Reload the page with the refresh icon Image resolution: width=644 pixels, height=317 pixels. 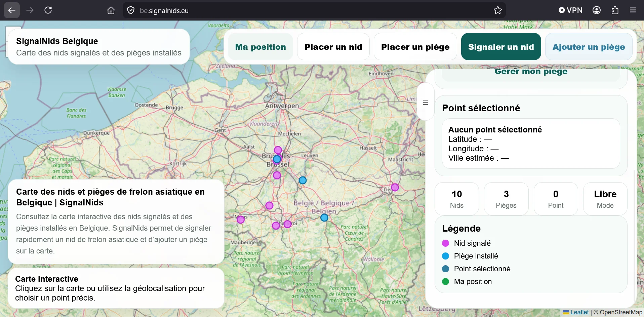click(x=48, y=10)
